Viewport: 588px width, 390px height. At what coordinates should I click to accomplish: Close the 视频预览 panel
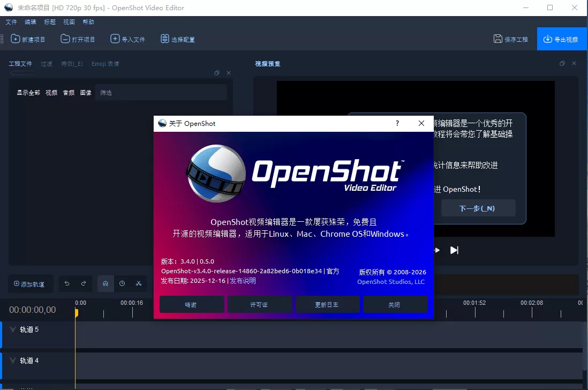pos(574,63)
